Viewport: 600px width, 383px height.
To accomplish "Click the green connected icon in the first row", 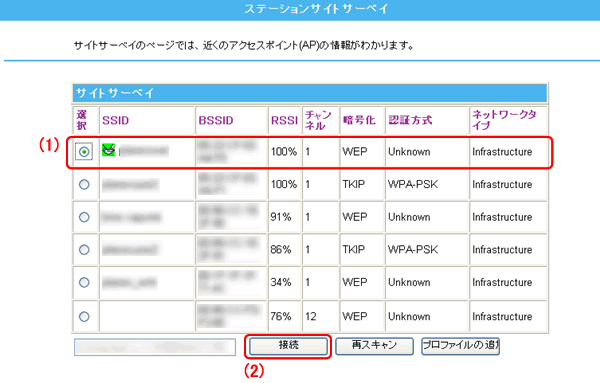I will coord(109,150).
